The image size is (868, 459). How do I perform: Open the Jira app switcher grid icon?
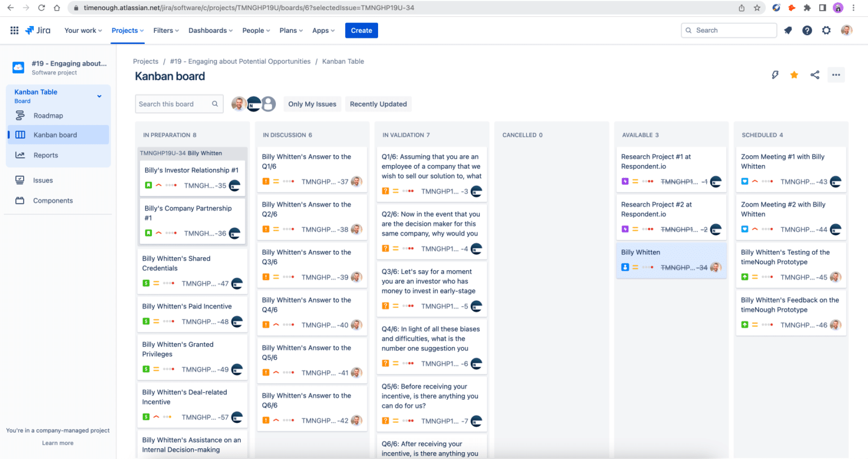point(14,31)
